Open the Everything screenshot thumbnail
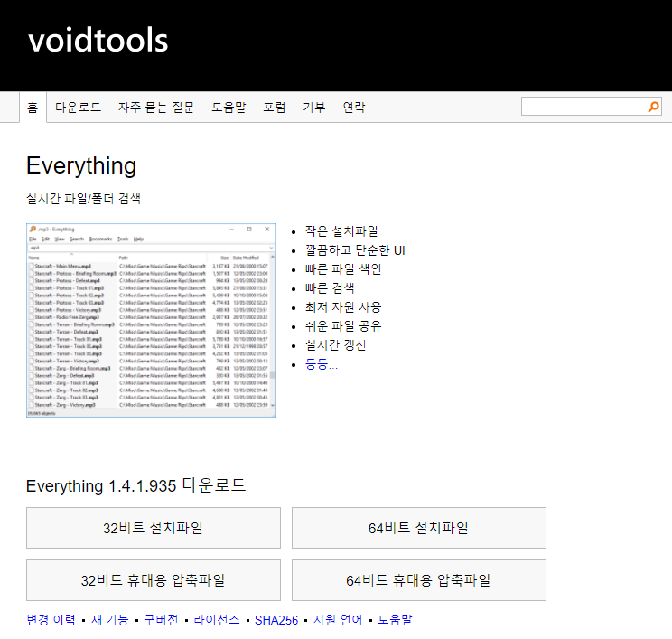Screen dimensions: 672x639 click(151, 320)
